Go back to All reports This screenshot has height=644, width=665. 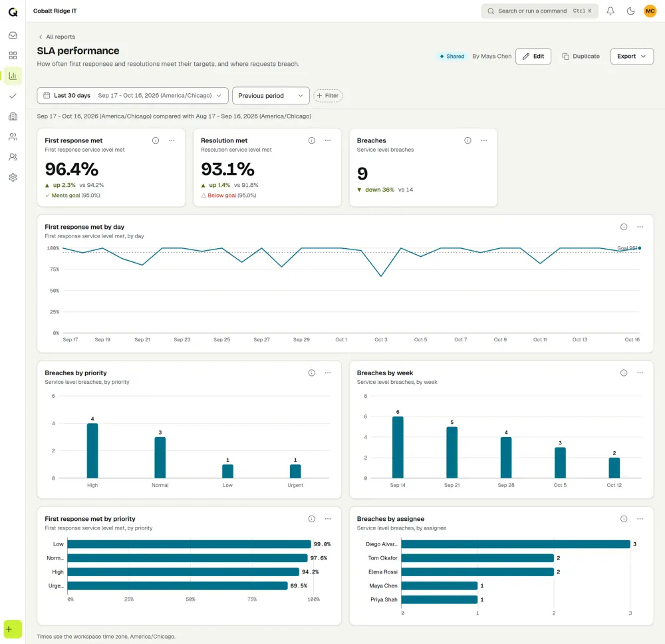coord(57,37)
